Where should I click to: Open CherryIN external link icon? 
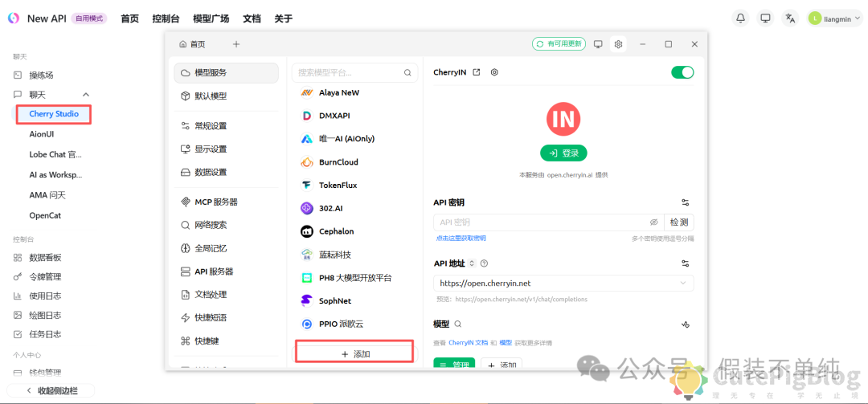(476, 72)
